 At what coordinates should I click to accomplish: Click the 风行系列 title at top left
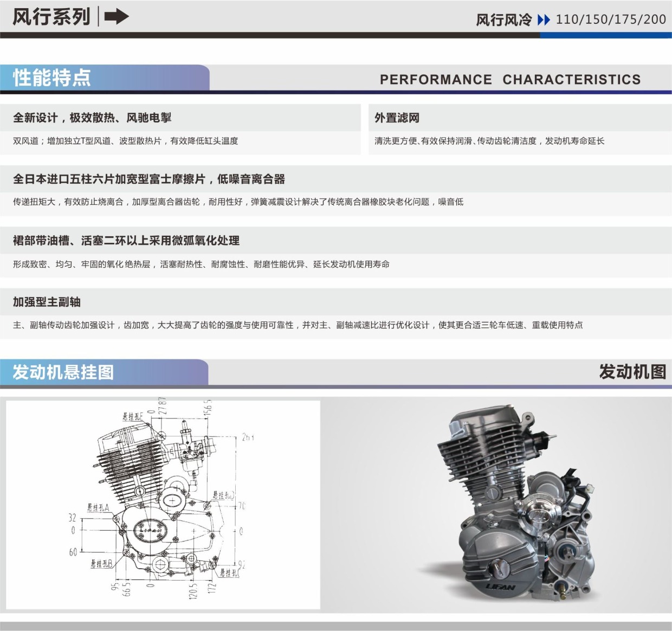click(51, 17)
